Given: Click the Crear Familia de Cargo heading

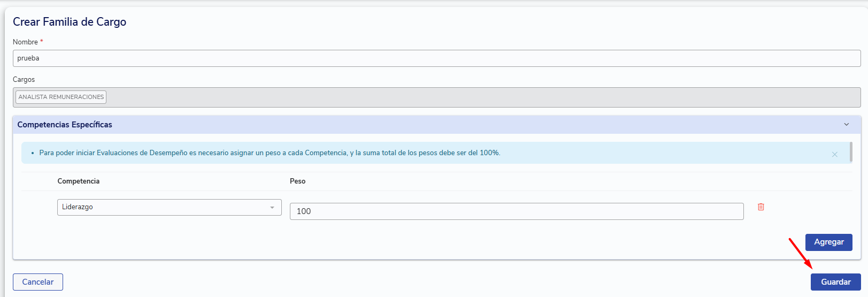Looking at the screenshot, I should tap(70, 22).
